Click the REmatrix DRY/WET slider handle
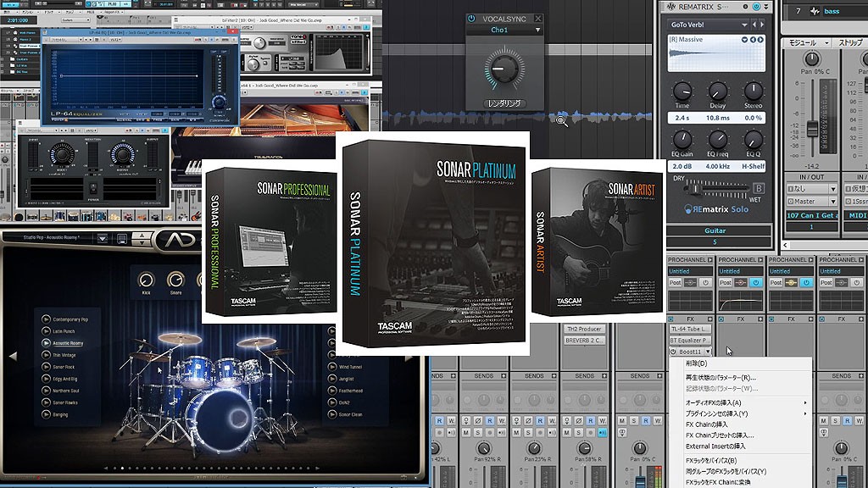This screenshot has width=868, height=488. pos(695,189)
